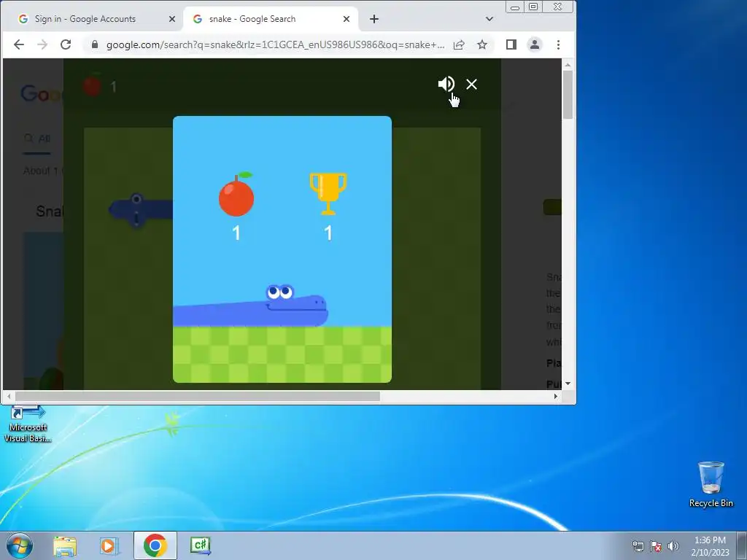
Task: Close the Sign in - Google Accounts tab
Action: coord(172,19)
